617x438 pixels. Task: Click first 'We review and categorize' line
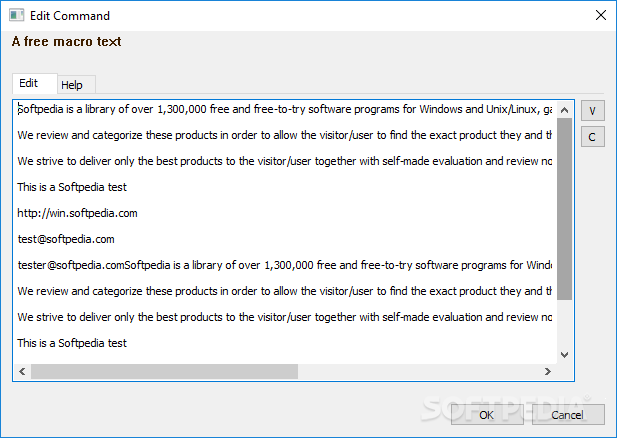[285, 135]
